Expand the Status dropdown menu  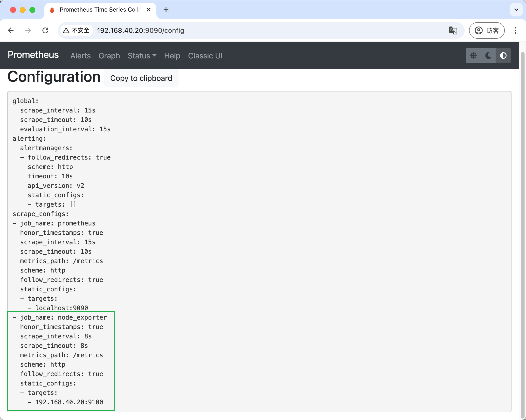click(x=142, y=56)
